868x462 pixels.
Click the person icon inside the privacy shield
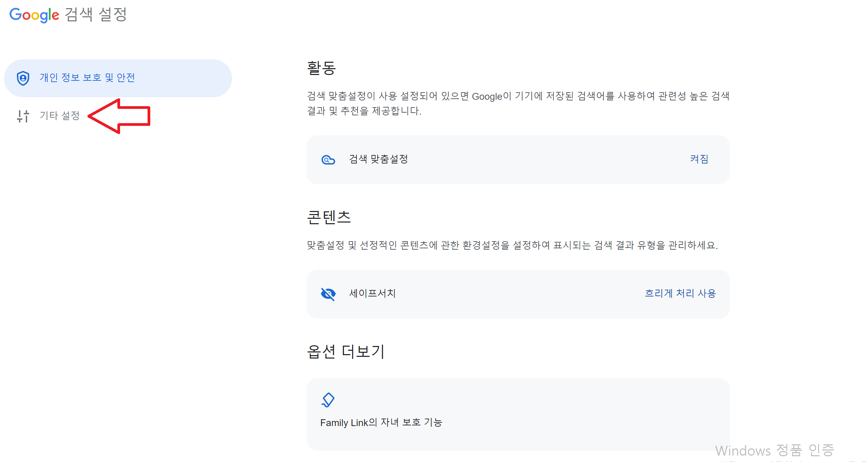coord(23,78)
